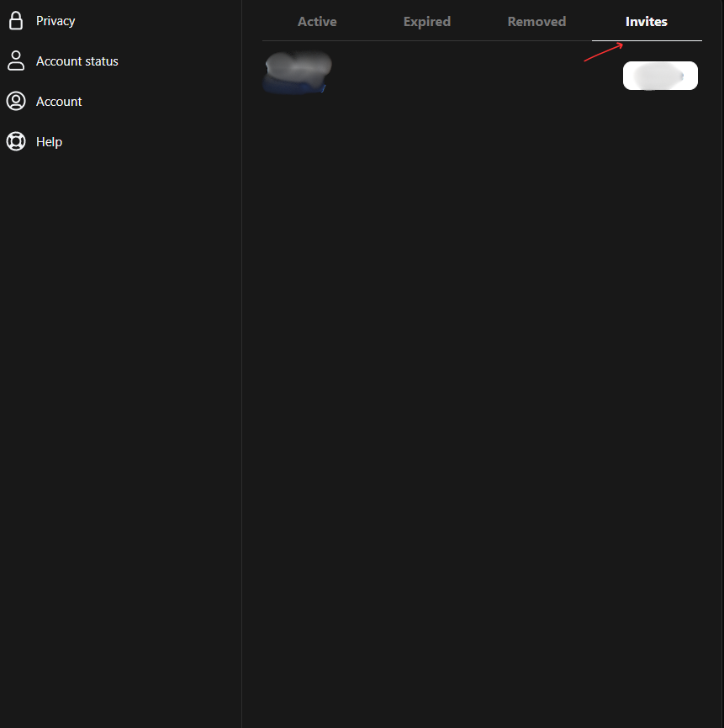Click the white underline beneath Invites

pos(647,40)
